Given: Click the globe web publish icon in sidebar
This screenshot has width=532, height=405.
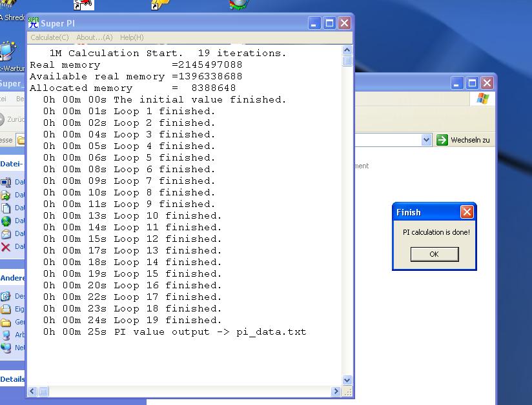Looking at the screenshot, I should [x=6, y=221].
